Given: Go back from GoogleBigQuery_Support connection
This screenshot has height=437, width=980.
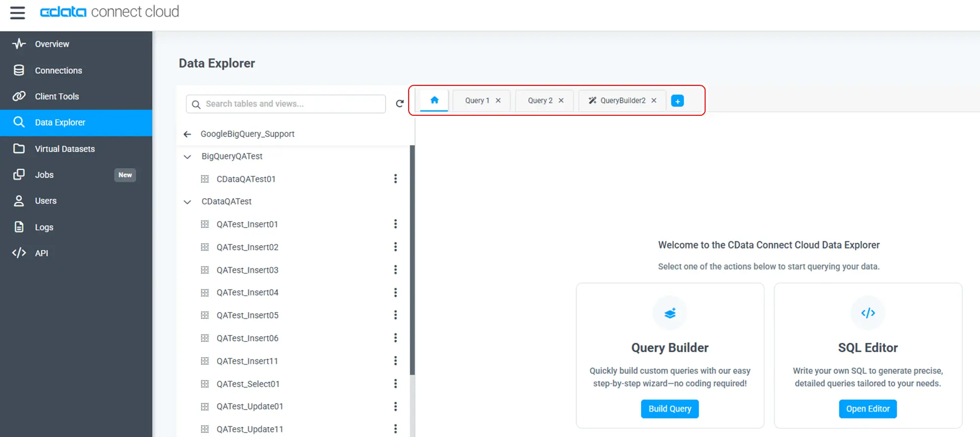Looking at the screenshot, I should 187,134.
